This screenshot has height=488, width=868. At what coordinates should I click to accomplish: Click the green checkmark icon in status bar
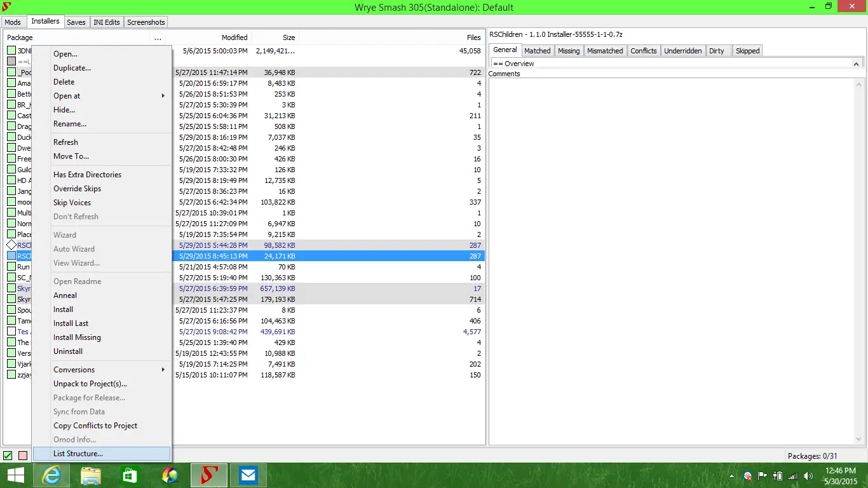point(8,456)
